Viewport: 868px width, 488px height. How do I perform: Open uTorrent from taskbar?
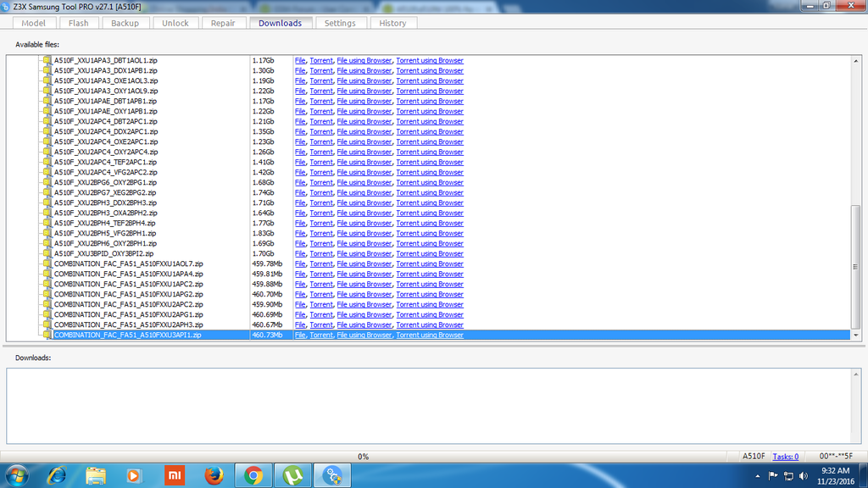(292, 475)
